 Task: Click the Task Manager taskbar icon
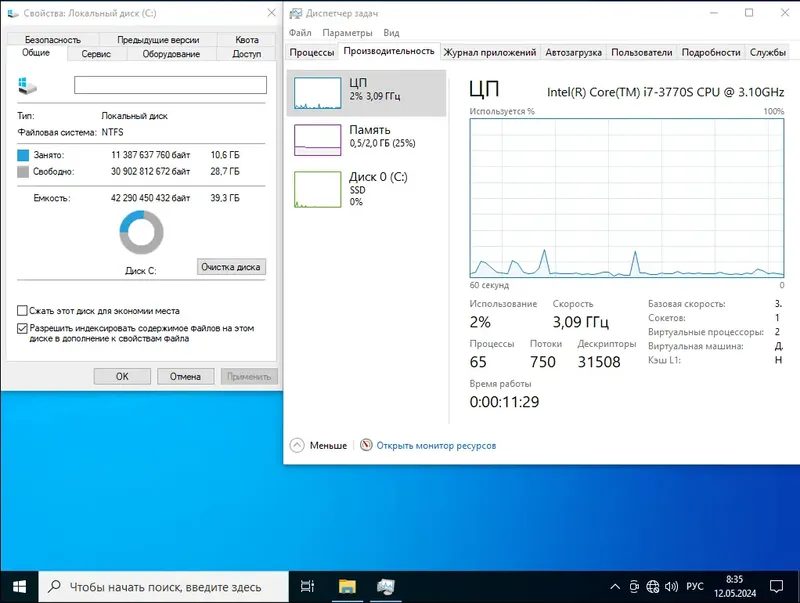tap(386, 587)
